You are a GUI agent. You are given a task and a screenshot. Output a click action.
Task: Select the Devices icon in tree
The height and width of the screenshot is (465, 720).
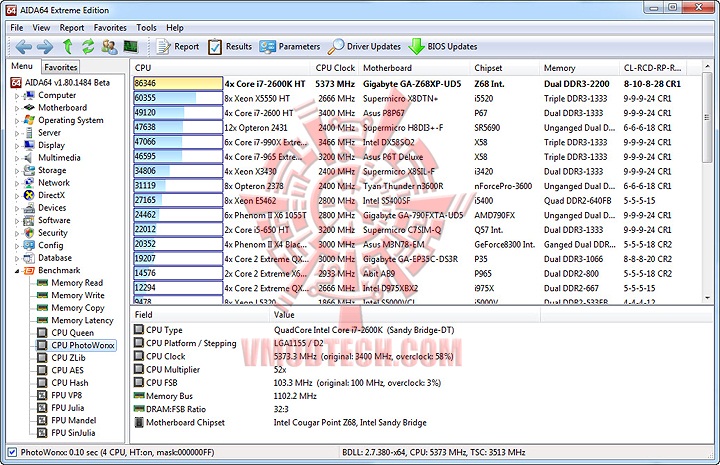29,208
